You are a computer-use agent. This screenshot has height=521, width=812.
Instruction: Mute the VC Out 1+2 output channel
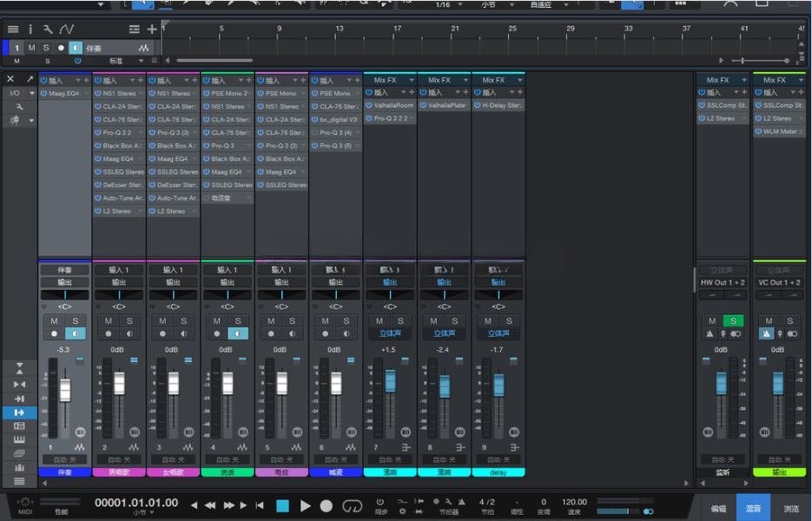769,321
